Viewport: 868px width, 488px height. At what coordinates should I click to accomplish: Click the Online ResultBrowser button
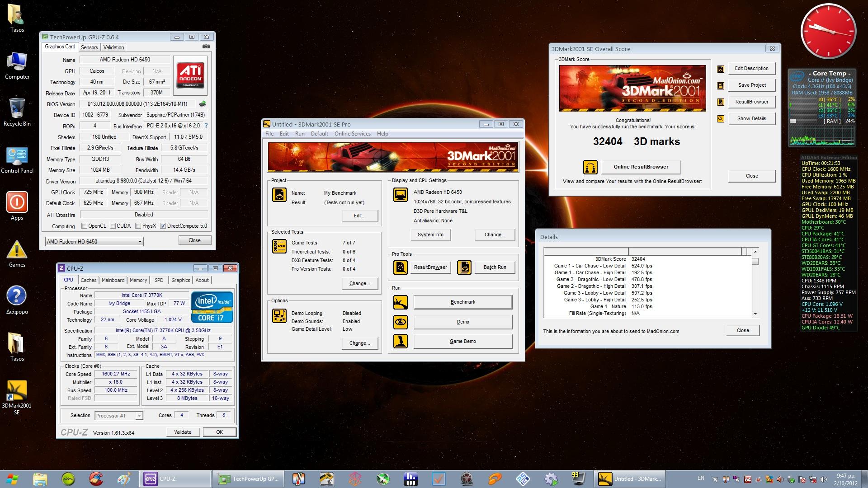coord(641,167)
